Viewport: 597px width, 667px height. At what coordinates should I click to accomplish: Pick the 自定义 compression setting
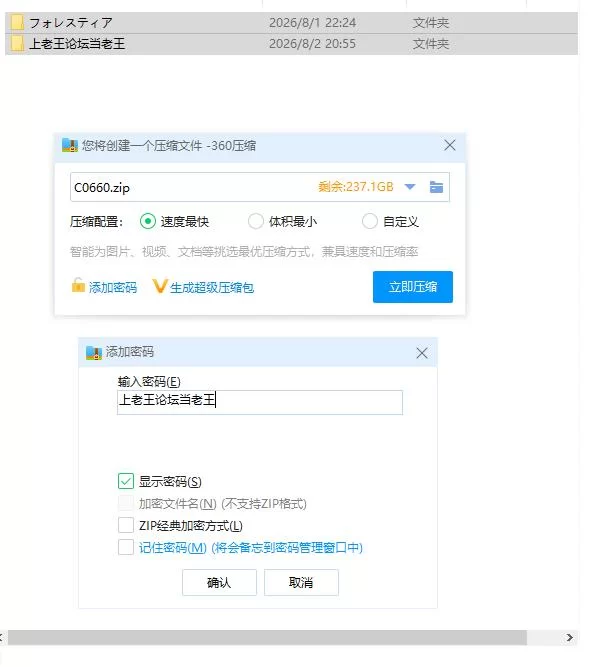pos(369,221)
